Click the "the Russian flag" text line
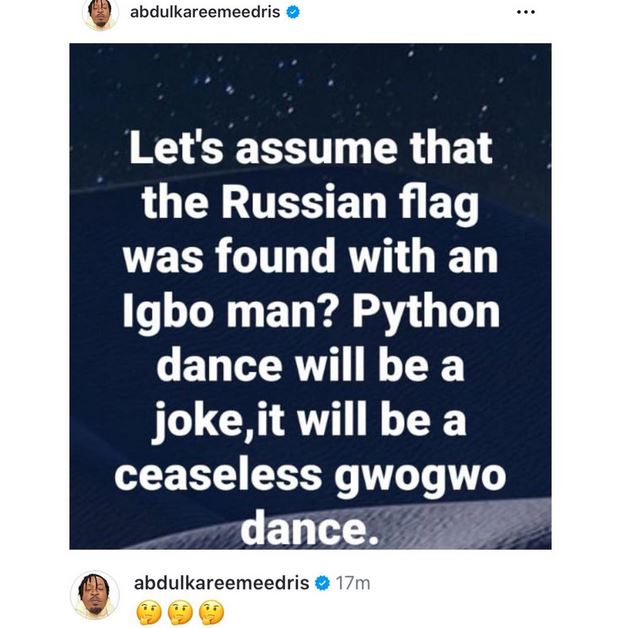This screenshot has height=628, width=619. pos(310,203)
